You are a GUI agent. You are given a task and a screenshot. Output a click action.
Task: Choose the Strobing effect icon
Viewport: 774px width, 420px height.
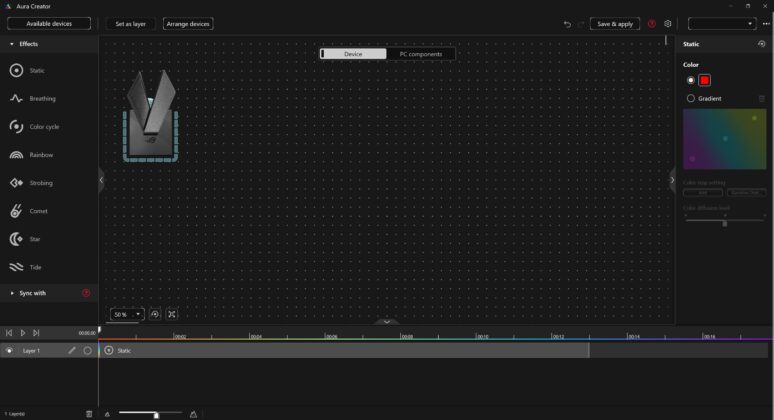coord(16,183)
